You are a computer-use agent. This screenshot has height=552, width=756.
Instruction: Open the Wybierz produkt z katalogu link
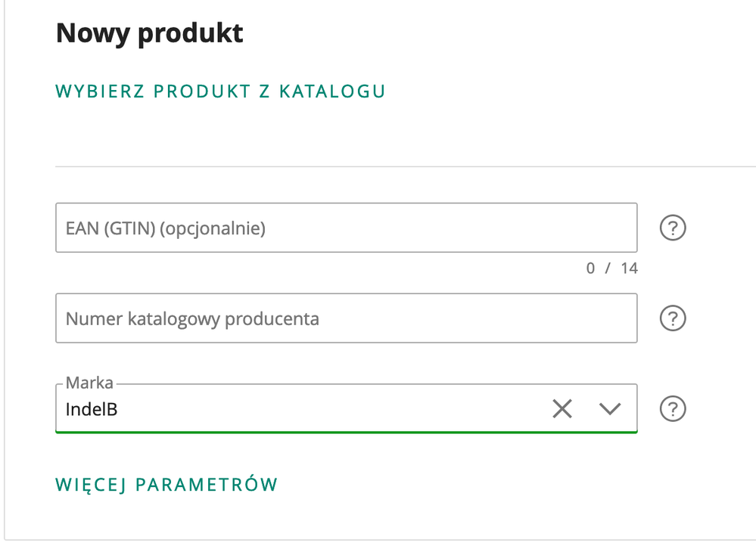click(220, 91)
